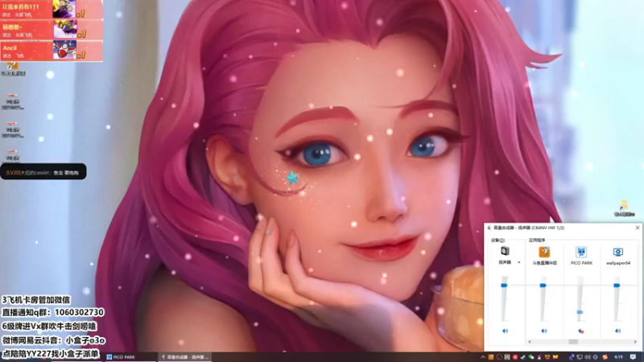The height and width of the screenshot is (362, 644).
Task: Click the wallpaper64 icon in Volume Mixer
Action: pos(618,252)
